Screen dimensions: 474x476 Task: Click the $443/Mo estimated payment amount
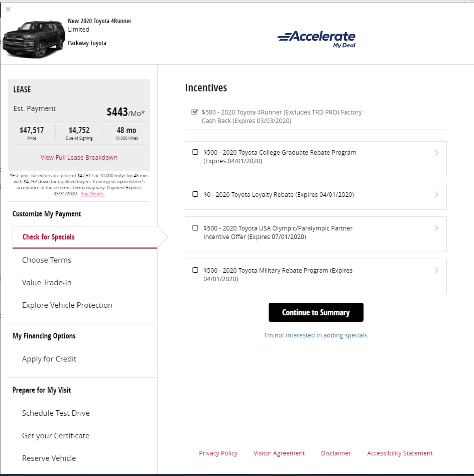[126, 112]
